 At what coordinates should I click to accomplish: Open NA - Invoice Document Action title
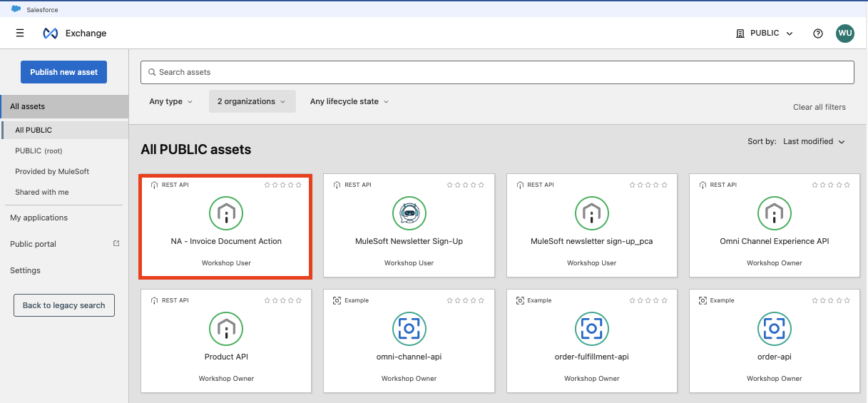226,241
